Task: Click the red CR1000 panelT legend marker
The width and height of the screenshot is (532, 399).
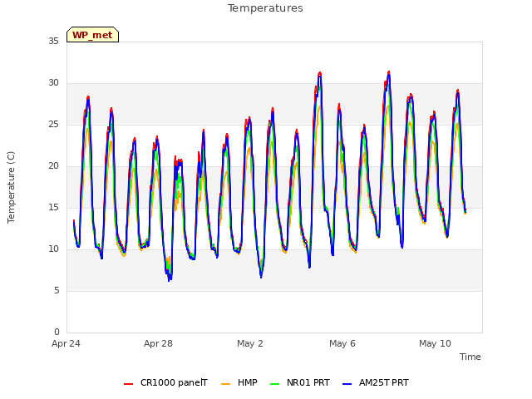Action: [x=129, y=384]
